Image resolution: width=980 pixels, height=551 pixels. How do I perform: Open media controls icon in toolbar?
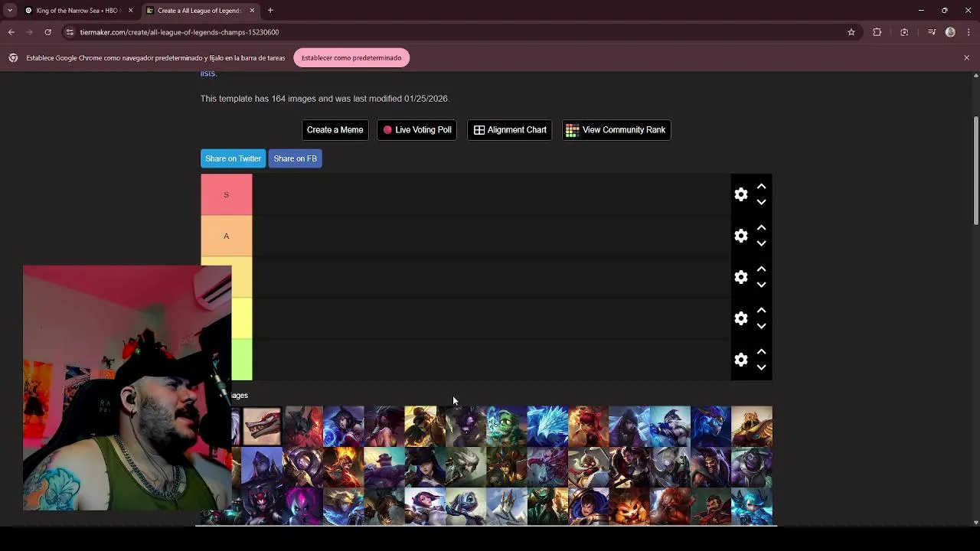pyautogui.click(x=931, y=32)
